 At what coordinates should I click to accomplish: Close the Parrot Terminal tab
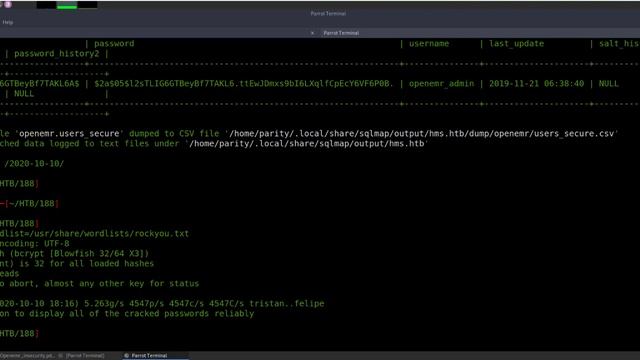pos(312,33)
